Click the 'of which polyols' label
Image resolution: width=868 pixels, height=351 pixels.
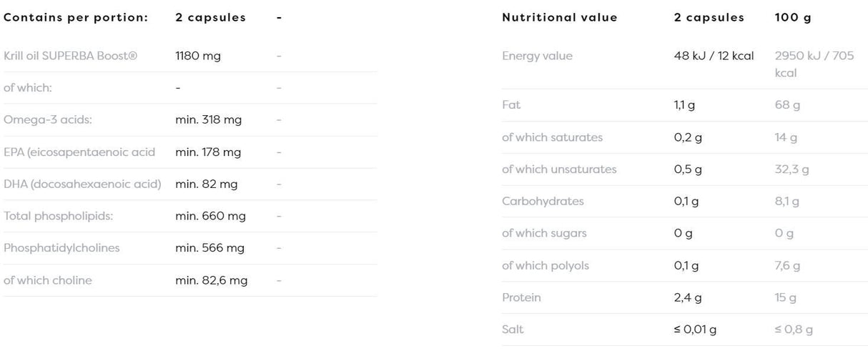pyautogui.click(x=546, y=265)
